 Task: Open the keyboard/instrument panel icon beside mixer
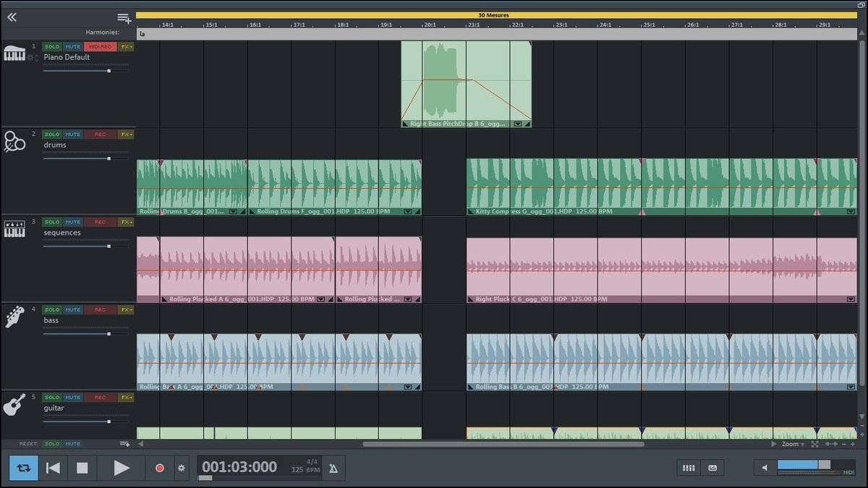(712, 468)
